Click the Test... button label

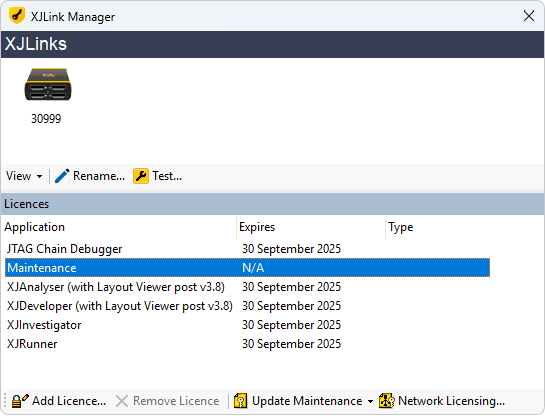point(167,176)
